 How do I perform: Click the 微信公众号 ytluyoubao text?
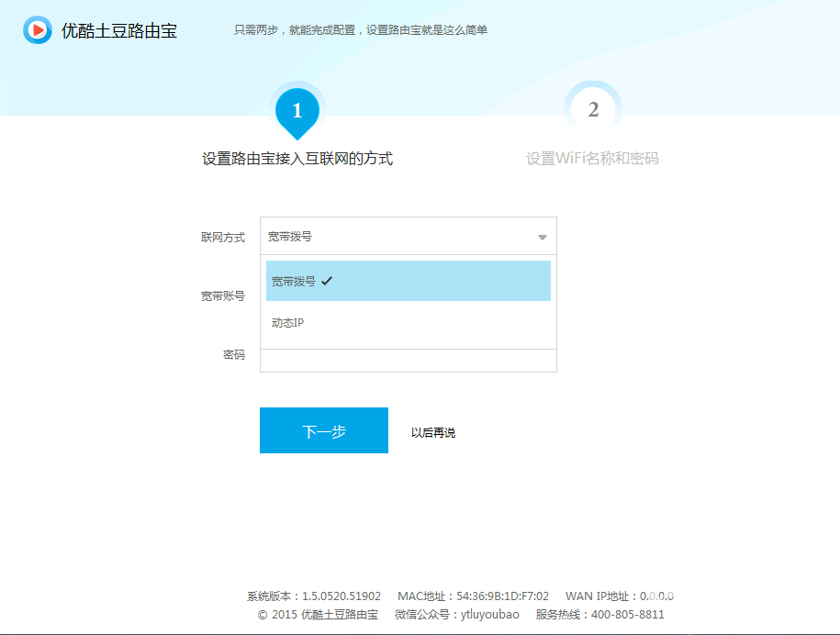point(457,614)
